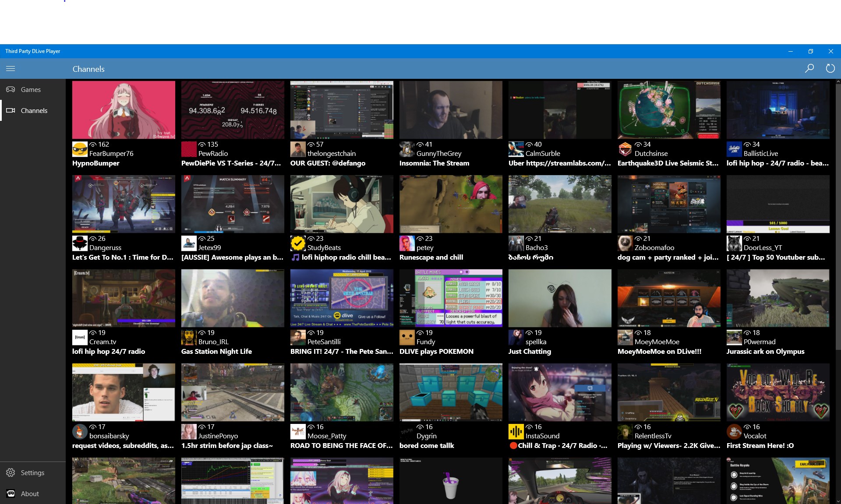Click the video camera icon next to Channels
Screen dimensions: 841x504
coord(11,110)
